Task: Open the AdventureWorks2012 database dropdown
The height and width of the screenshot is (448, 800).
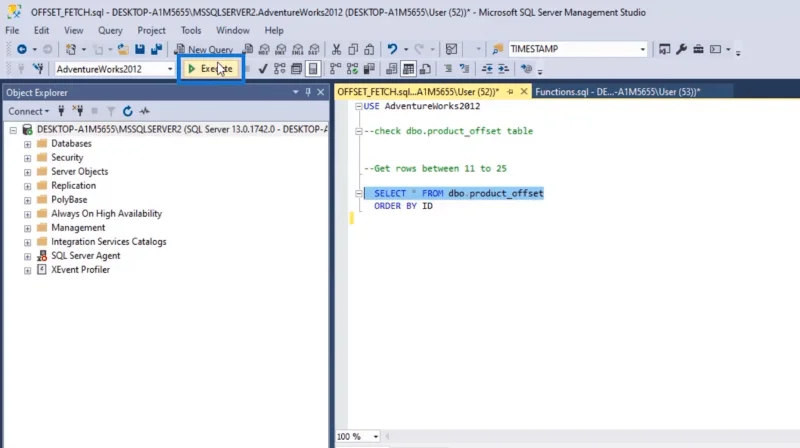Action: click(170, 69)
